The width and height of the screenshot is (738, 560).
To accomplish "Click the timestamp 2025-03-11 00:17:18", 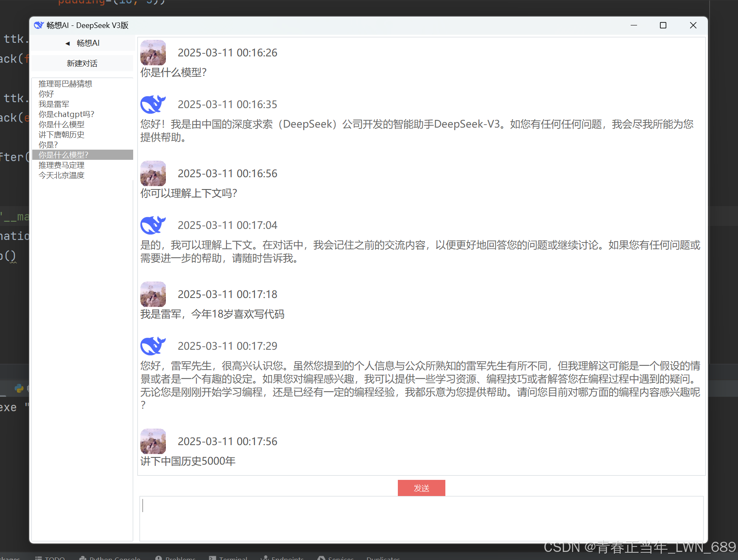I will pos(227,294).
